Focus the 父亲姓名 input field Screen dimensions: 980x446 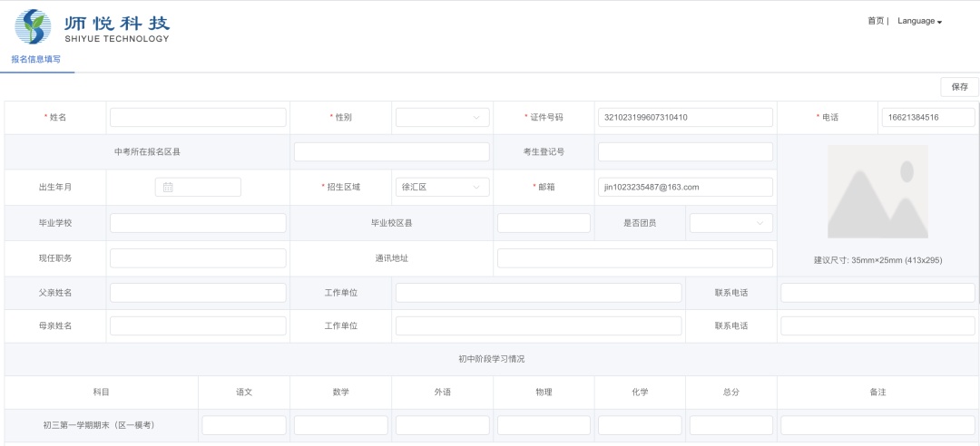[198, 292]
